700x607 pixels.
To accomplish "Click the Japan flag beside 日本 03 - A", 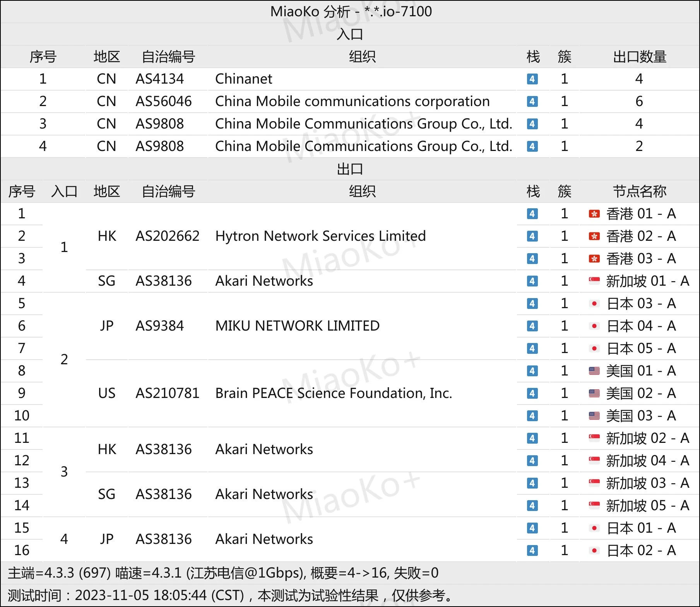I will click(594, 303).
